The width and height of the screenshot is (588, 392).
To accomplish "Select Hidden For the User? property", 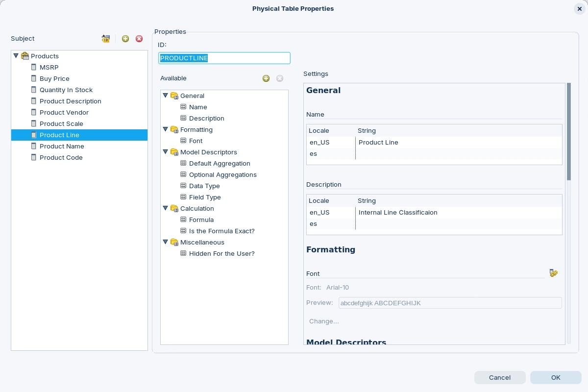I will (x=221, y=253).
